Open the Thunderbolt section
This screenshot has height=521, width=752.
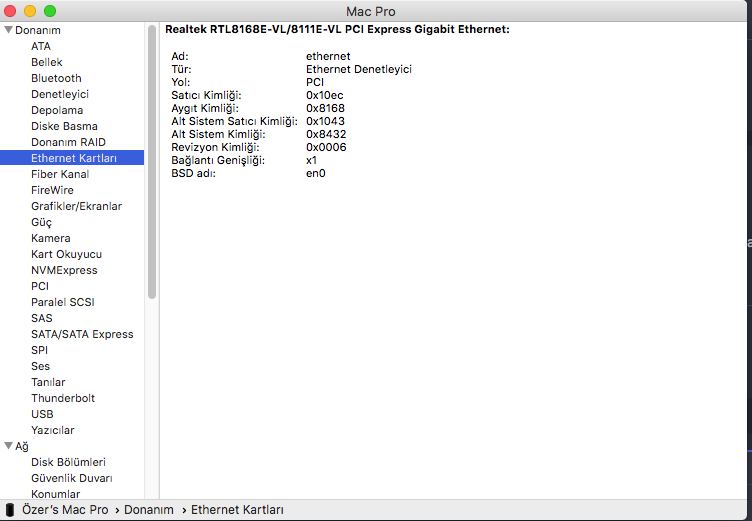point(63,398)
